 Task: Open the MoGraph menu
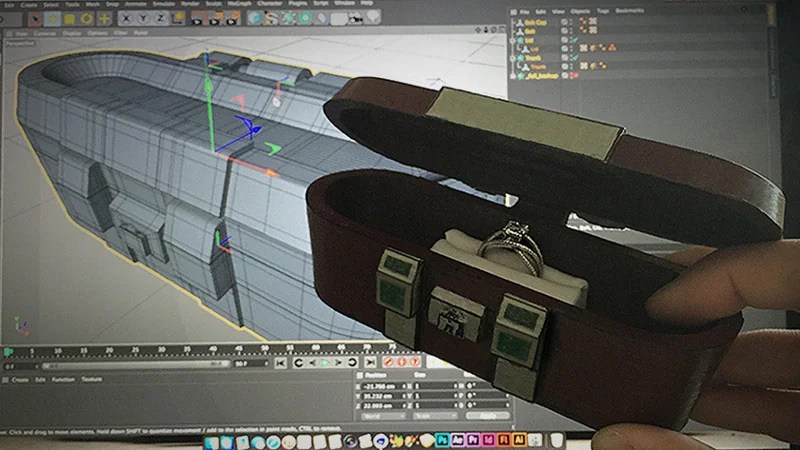coord(239,4)
